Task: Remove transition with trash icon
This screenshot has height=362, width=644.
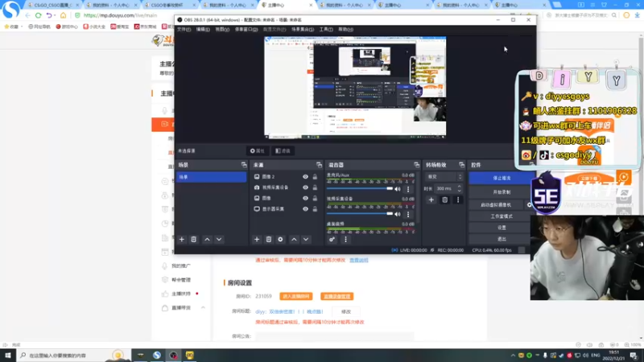Action: point(445,200)
